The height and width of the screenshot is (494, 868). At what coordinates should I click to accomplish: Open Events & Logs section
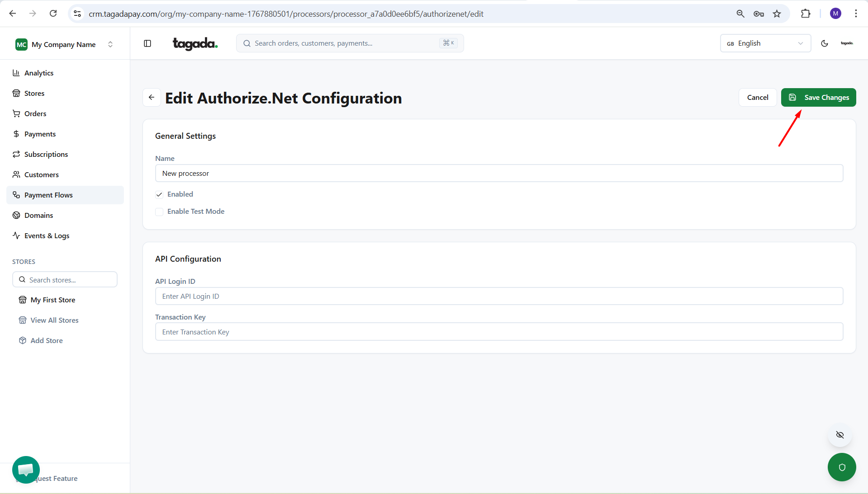(x=47, y=235)
